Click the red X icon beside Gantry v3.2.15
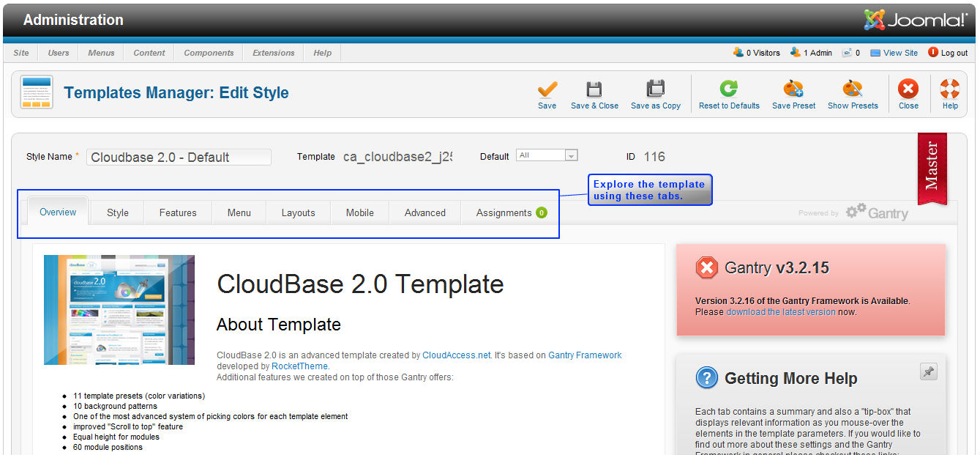Screen dimensions: 980x455 [x=706, y=267]
